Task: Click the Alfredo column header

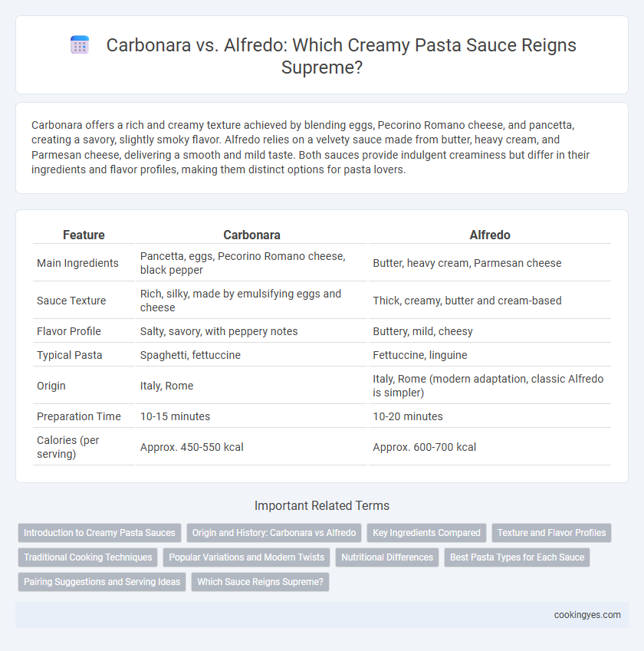Action: (x=490, y=235)
